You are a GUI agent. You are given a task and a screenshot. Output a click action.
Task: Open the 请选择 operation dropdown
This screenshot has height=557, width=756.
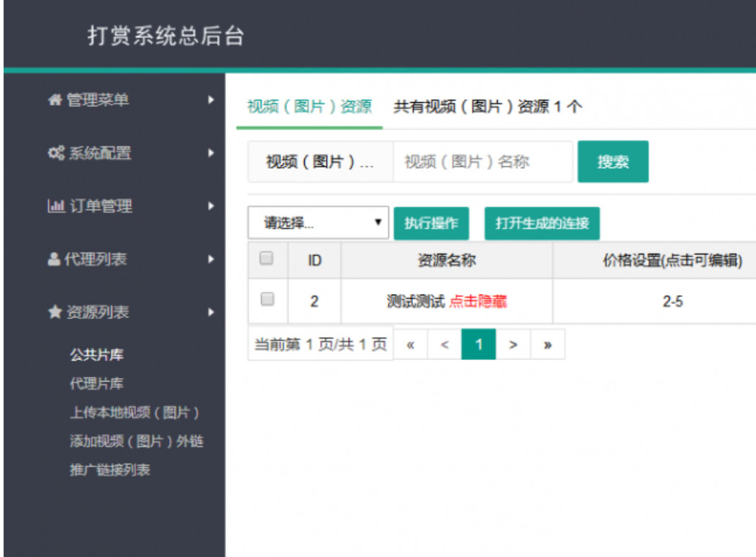click(x=318, y=223)
